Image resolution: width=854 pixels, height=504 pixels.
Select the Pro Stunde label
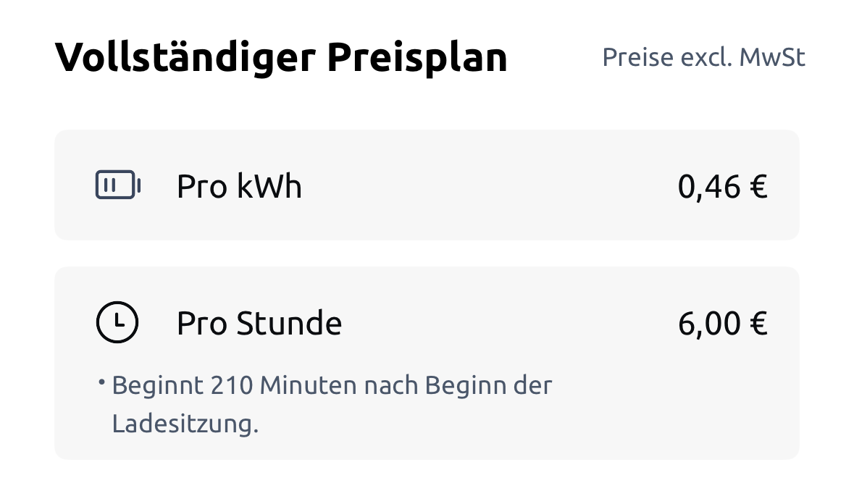(259, 323)
